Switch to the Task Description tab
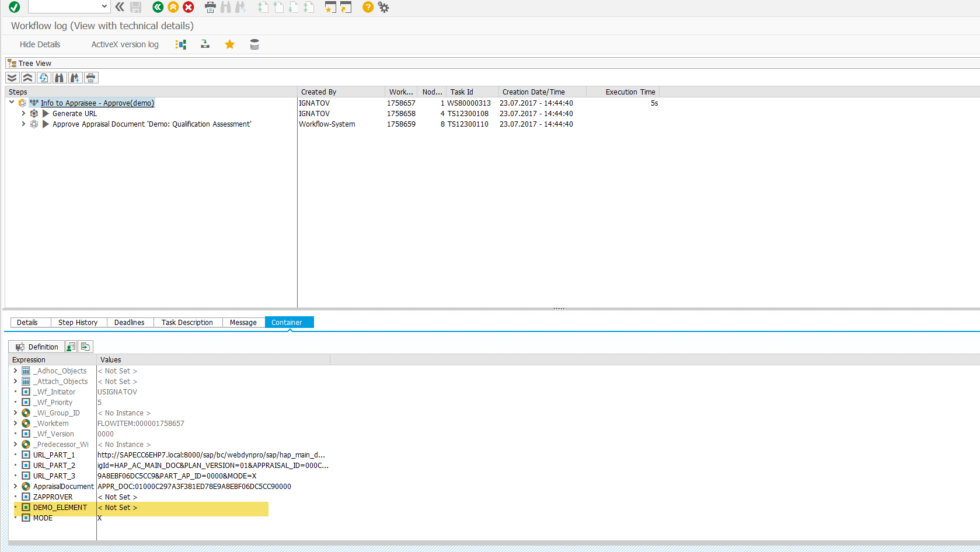The width and height of the screenshot is (980, 552). (187, 323)
